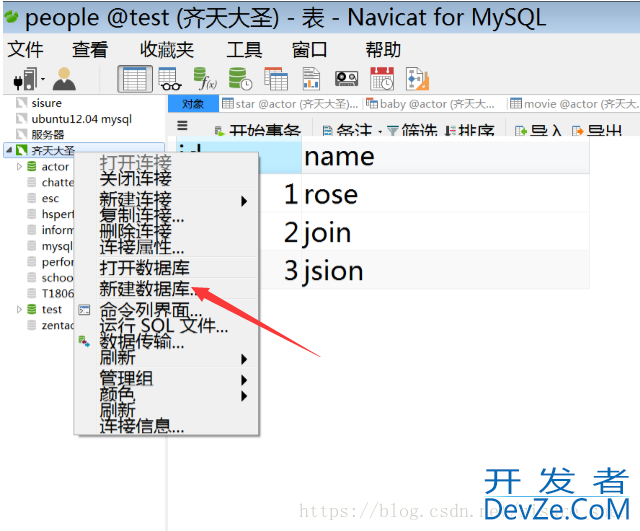Image resolution: width=640 pixels, height=531 pixels.
Task: Open the 窗口 menu
Action: click(x=309, y=50)
